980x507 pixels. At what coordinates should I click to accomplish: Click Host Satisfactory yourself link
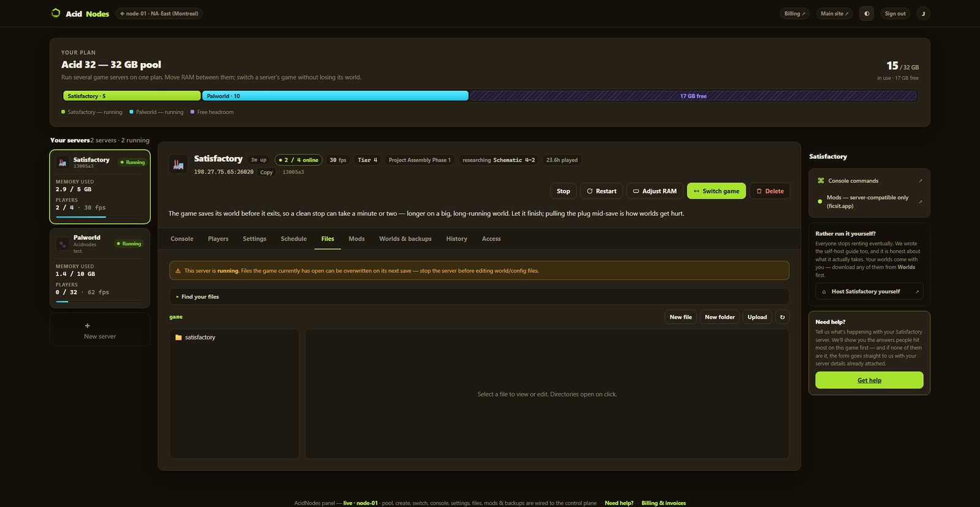[869, 292]
